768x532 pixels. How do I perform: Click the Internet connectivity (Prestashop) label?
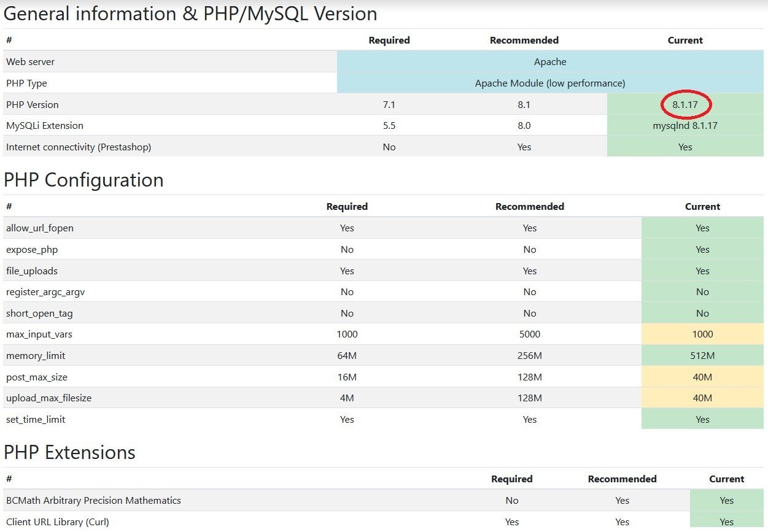coord(79,147)
